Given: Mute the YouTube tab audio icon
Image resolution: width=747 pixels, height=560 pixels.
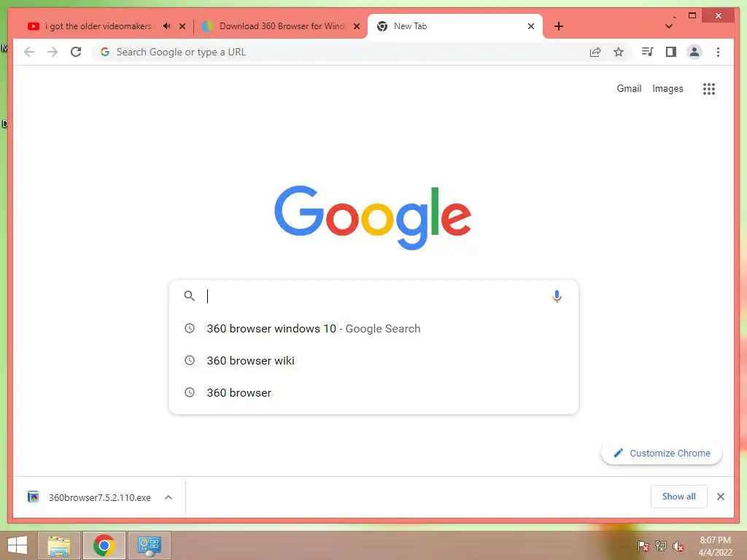Looking at the screenshot, I should (166, 26).
